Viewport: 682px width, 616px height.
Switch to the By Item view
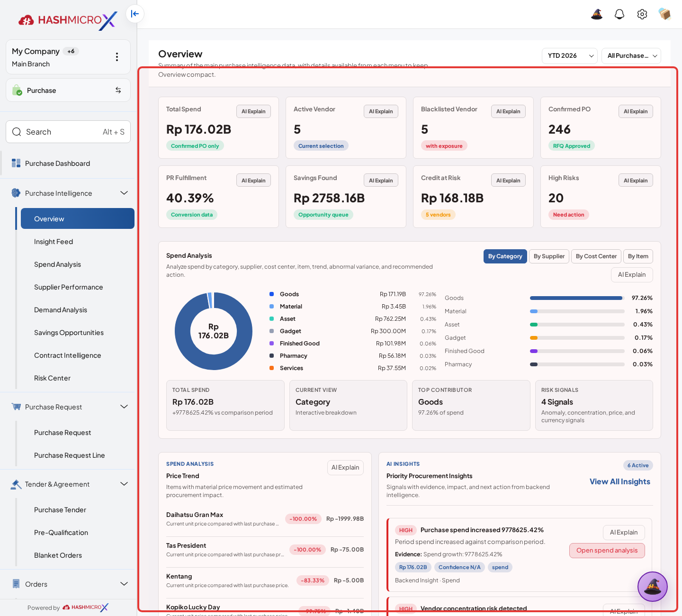638,256
